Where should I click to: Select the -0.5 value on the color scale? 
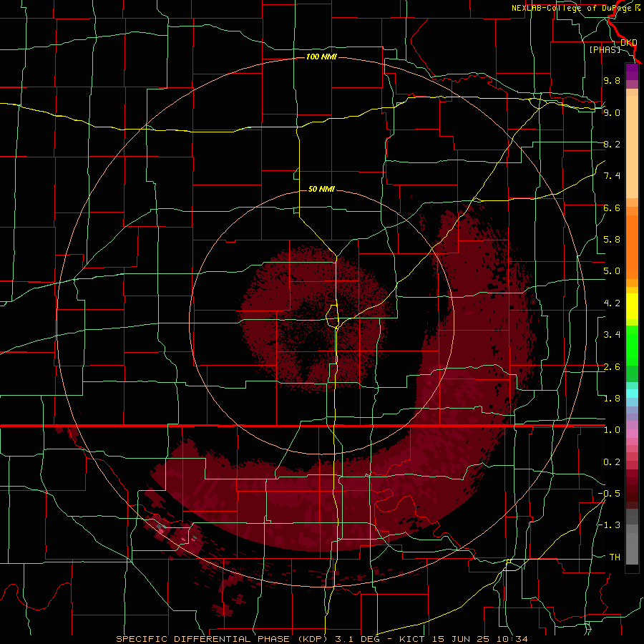pyautogui.click(x=609, y=494)
